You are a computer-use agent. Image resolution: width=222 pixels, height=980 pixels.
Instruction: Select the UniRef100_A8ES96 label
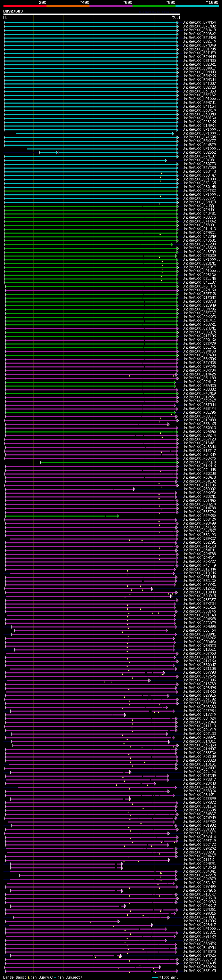(x=199, y=412)
